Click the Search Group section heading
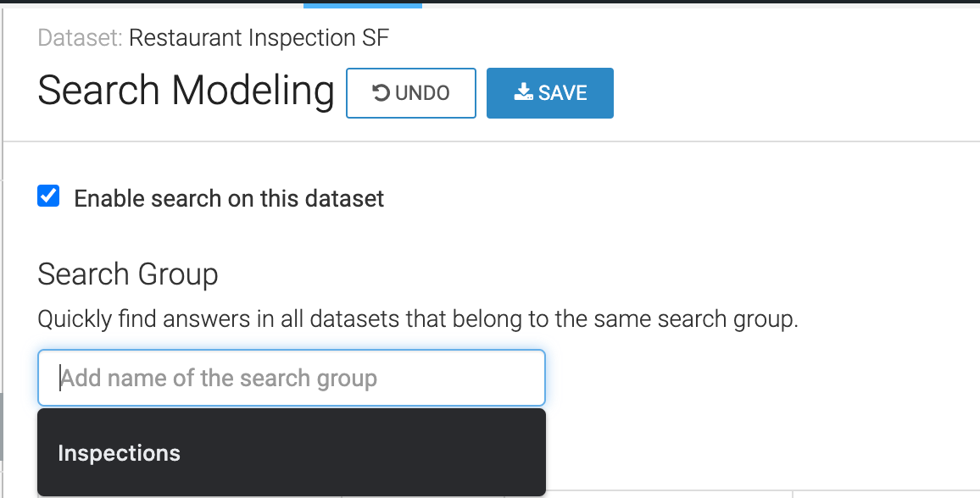This screenshot has width=980, height=498. (128, 274)
